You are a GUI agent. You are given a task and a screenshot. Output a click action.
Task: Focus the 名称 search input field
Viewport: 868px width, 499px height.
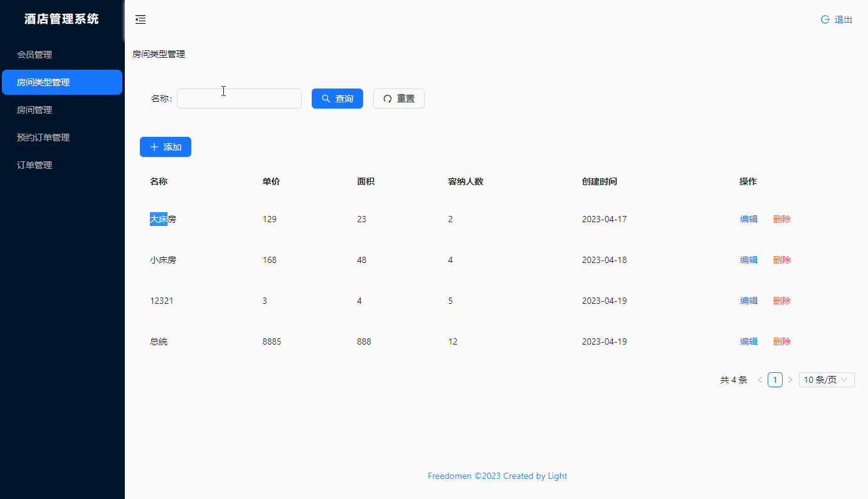click(239, 99)
